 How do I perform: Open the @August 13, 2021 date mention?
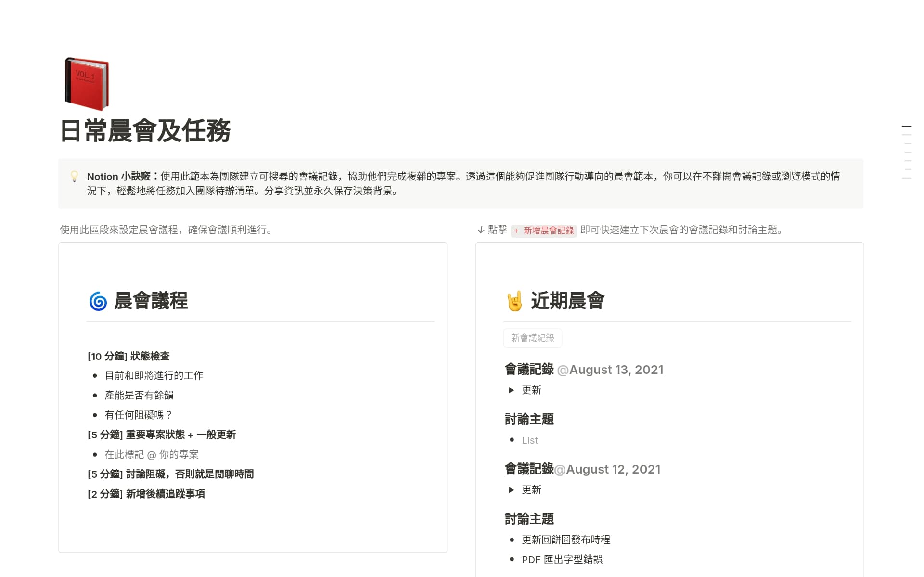[x=610, y=370]
